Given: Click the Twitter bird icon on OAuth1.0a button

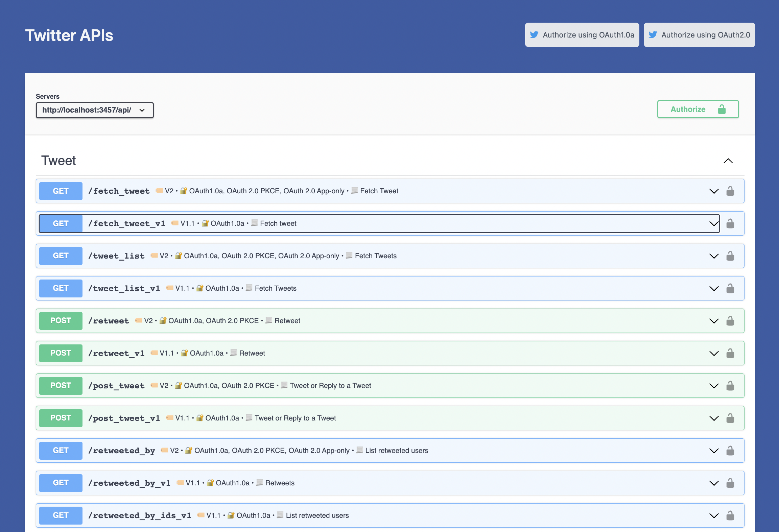Looking at the screenshot, I should pos(535,34).
